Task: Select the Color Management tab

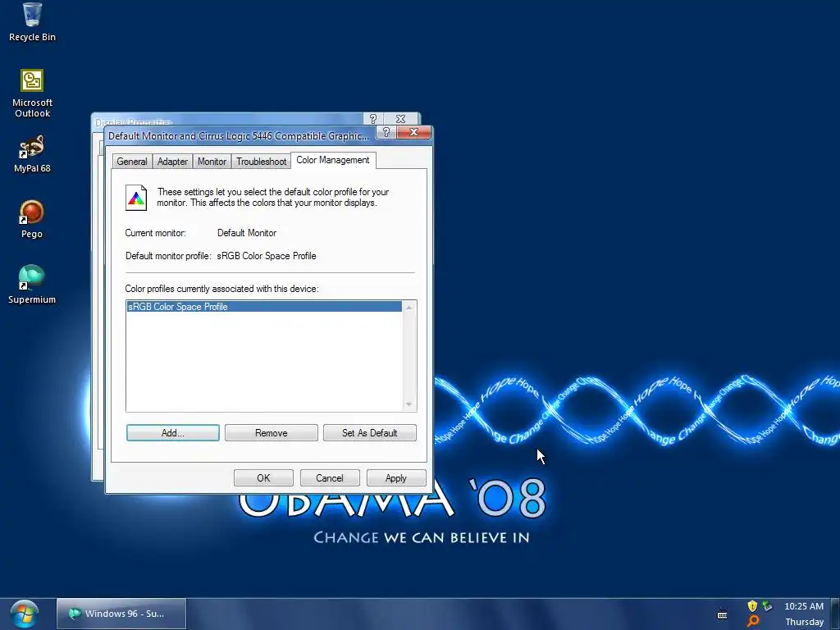Action: click(333, 160)
